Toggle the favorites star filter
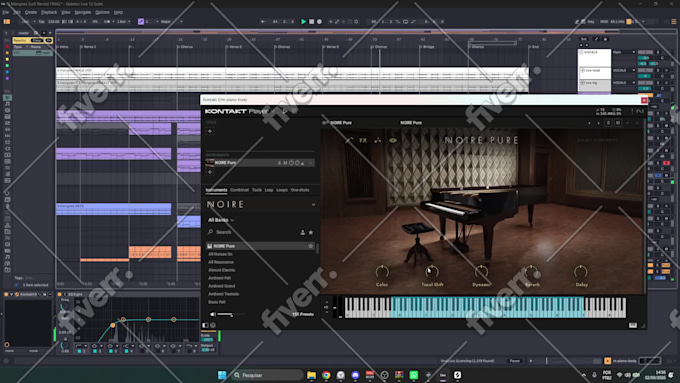 coord(311,232)
